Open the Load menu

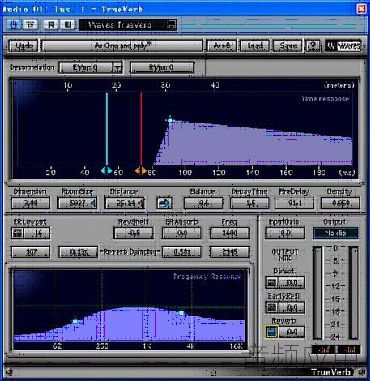point(255,46)
